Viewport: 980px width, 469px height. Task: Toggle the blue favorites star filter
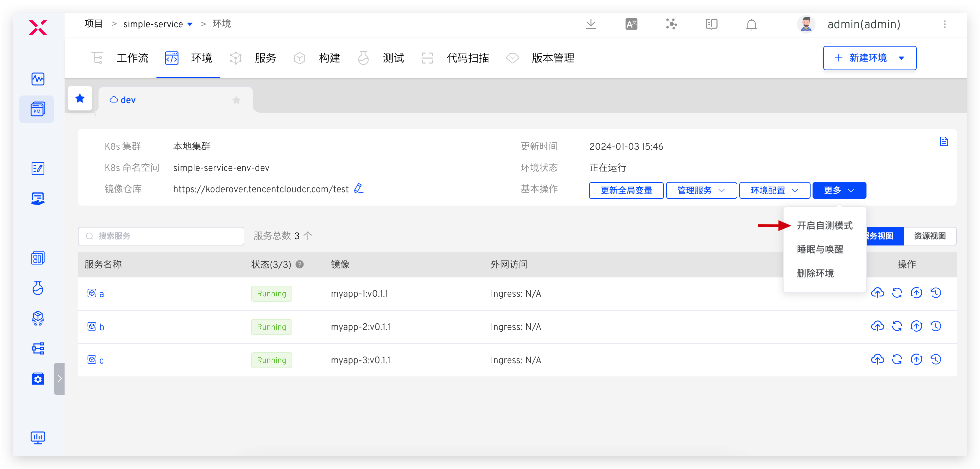(x=80, y=99)
